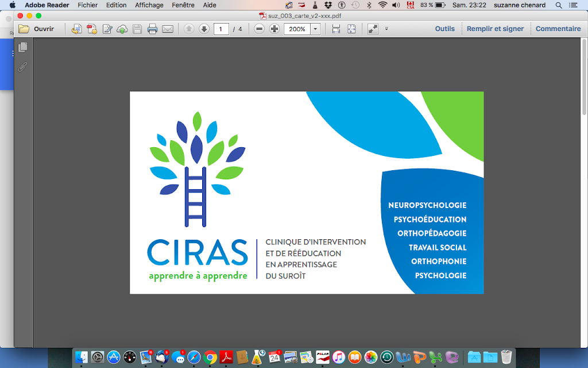Zoom out with the minus button
This screenshot has width=588, height=368.
pyautogui.click(x=259, y=29)
